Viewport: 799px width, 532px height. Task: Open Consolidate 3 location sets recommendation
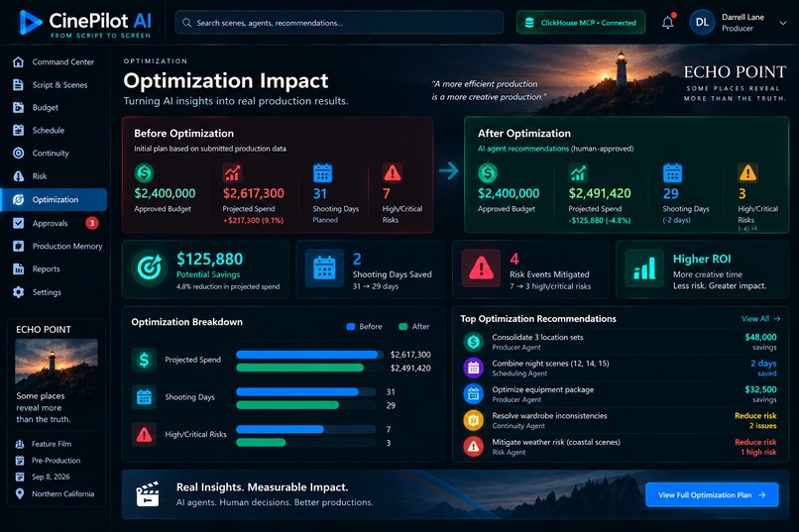pyautogui.click(x=620, y=342)
